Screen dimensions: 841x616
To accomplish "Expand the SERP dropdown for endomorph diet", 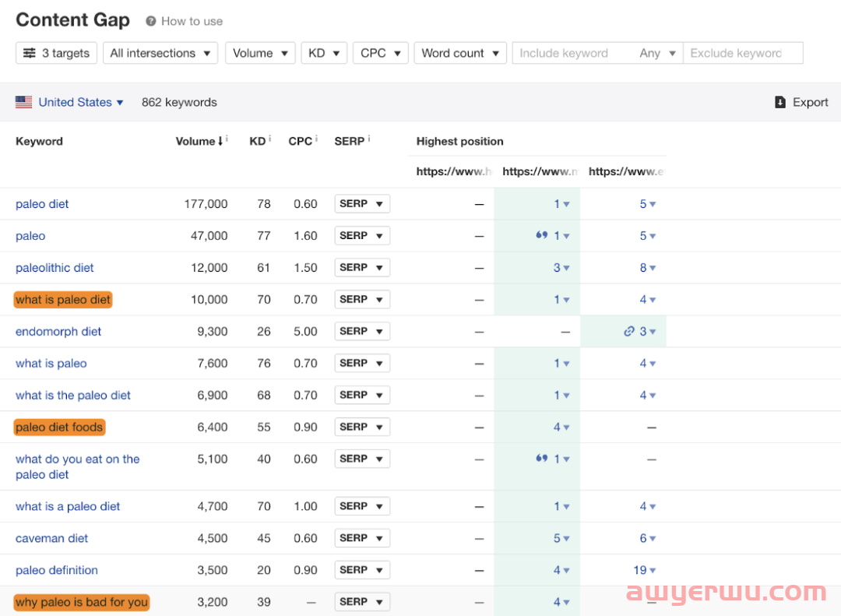I will (362, 331).
